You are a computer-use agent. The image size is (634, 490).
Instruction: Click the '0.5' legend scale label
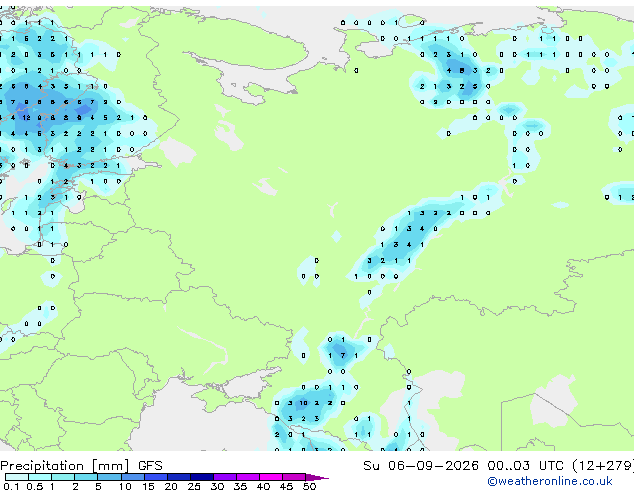tap(34, 486)
